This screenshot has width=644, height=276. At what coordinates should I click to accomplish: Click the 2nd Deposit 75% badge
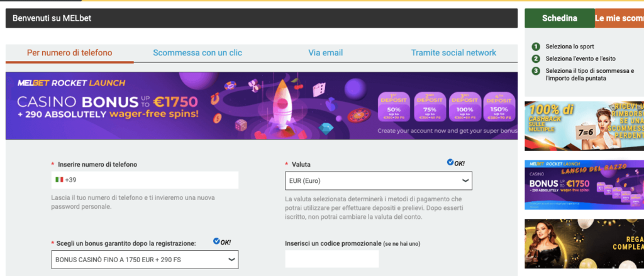[x=430, y=107]
